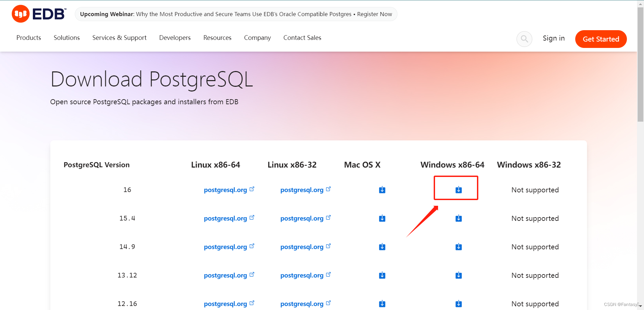The width and height of the screenshot is (644, 310).
Task: Click version number 14.9
Action: [127, 247]
